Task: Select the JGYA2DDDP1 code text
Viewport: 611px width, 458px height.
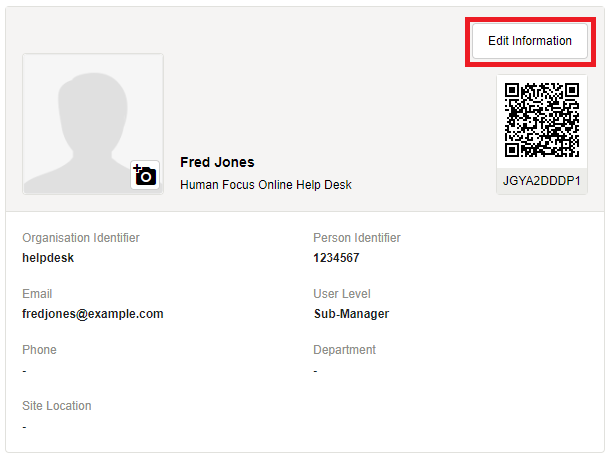Action: [542, 181]
